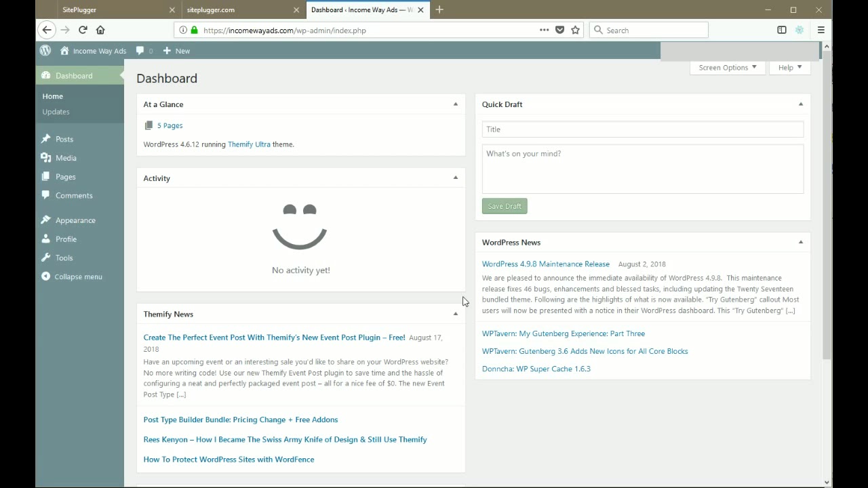Close the SitePlugger tab
This screenshot has height=488, width=868.
click(172, 10)
